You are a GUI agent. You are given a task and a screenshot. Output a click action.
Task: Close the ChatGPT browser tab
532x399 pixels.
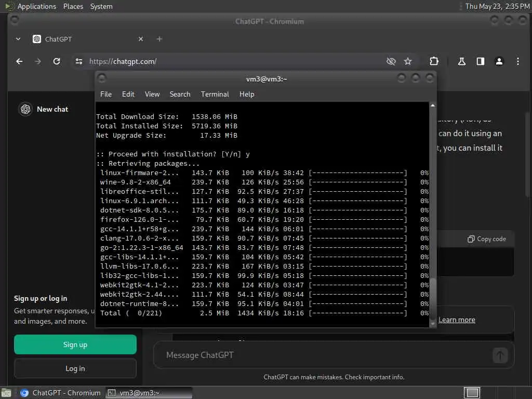tap(141, 39)
